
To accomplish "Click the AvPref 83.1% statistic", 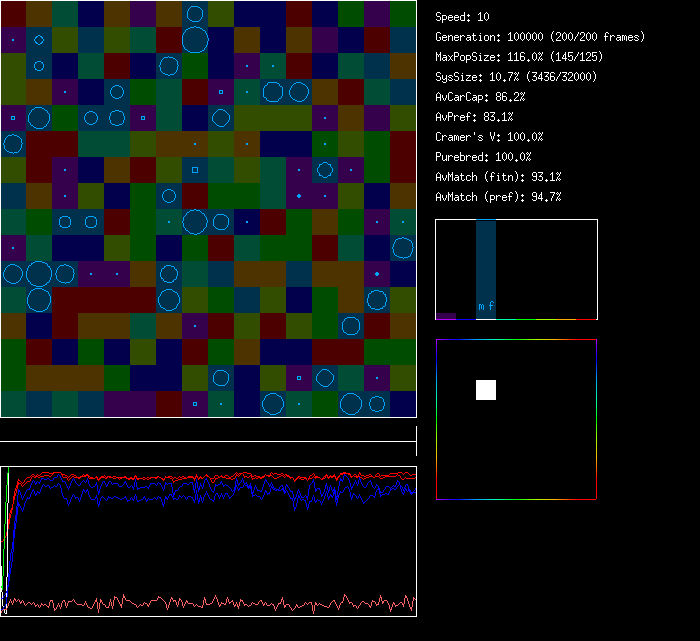I will coord(473,117).
